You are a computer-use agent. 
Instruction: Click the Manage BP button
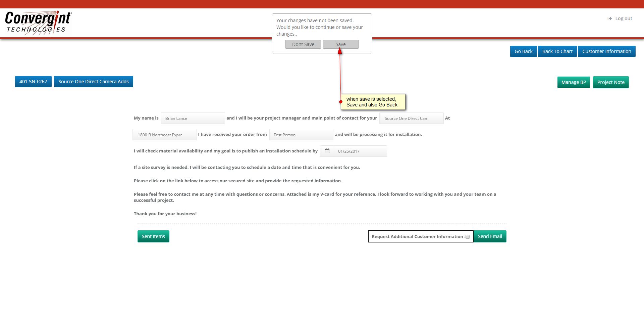tap(574, 82)
